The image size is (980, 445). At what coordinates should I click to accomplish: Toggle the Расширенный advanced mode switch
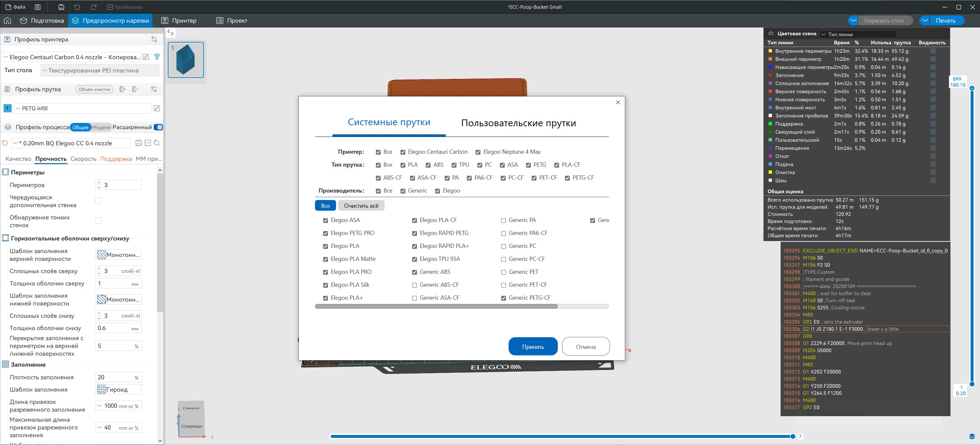pos(158,127)
